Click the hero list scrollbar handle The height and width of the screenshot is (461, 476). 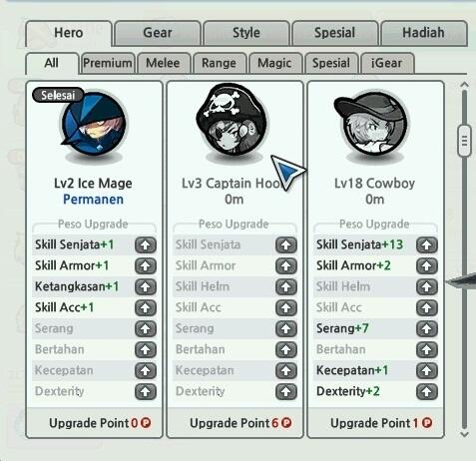(464, 141)
